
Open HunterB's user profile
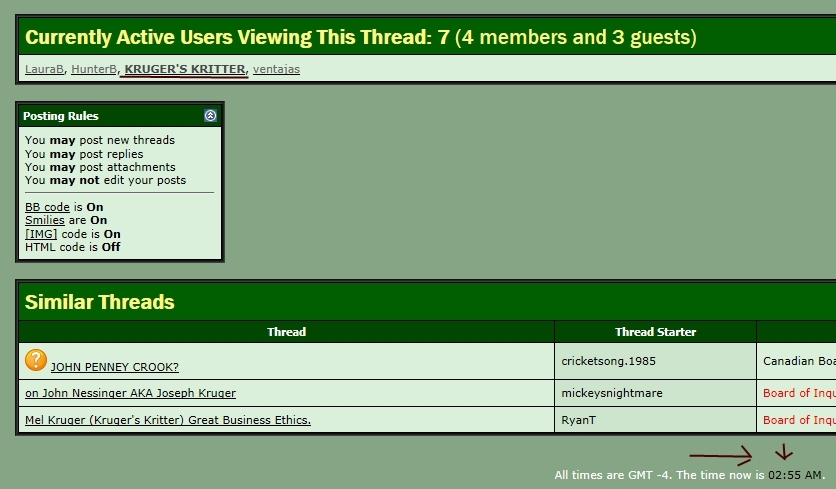(x=94, y=69)
